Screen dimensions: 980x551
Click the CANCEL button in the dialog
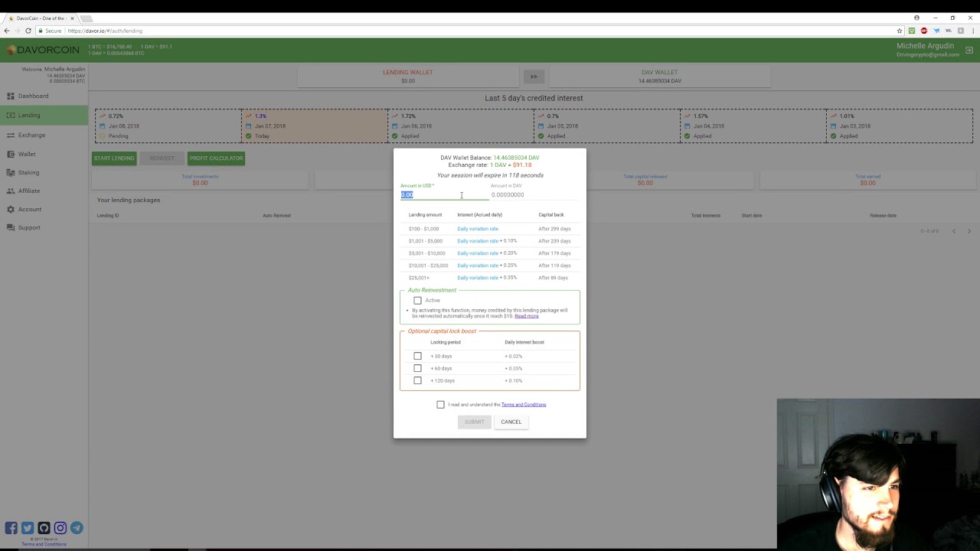coord(511,422)
